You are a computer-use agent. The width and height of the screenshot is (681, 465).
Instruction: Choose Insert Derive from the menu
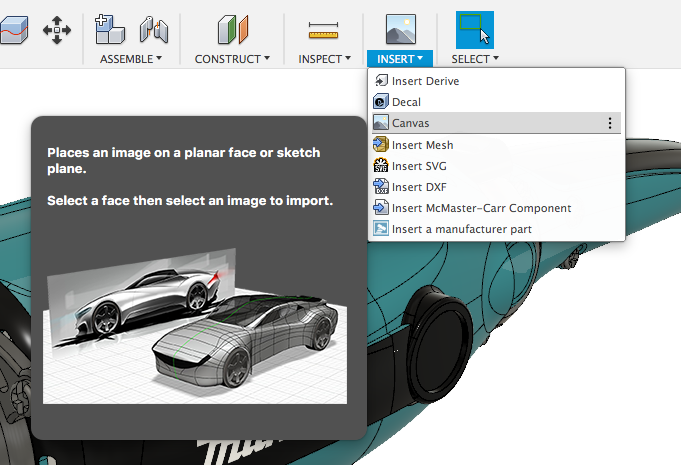425,81
